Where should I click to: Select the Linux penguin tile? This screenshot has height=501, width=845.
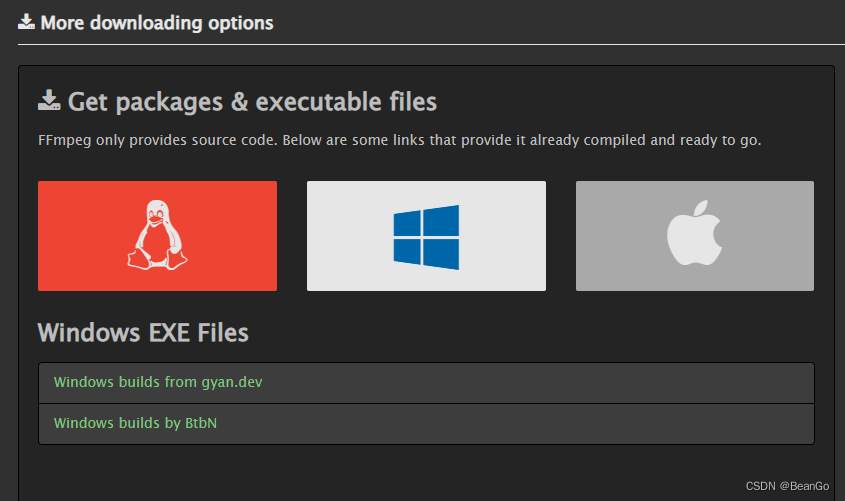click(x=157, y=236)
